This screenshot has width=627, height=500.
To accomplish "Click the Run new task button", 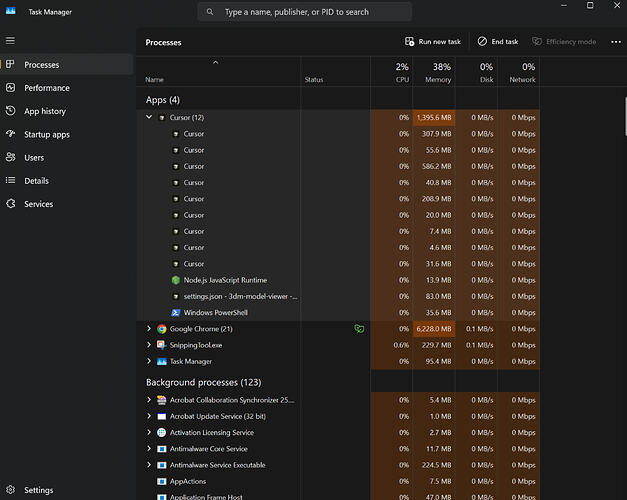I will (433, 42).
